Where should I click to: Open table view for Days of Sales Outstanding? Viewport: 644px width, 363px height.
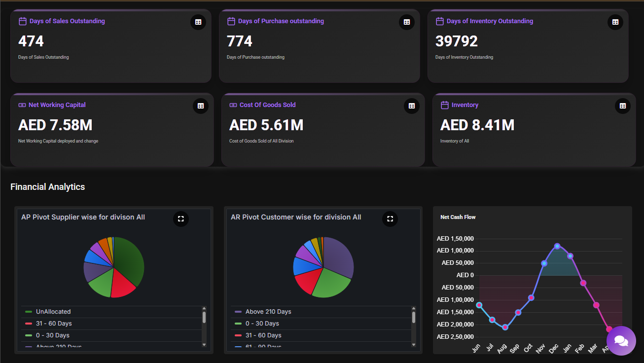tap(198, 22)
